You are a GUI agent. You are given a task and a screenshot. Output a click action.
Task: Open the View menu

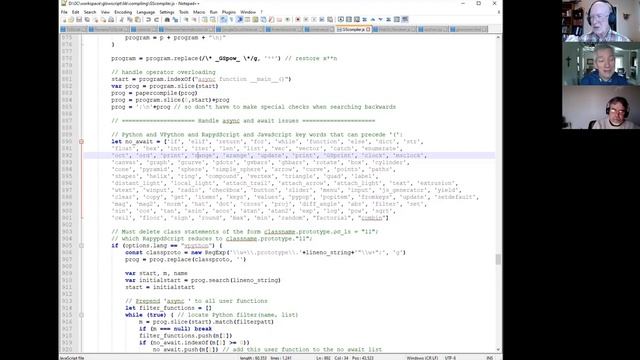click(x=105, y=12)
